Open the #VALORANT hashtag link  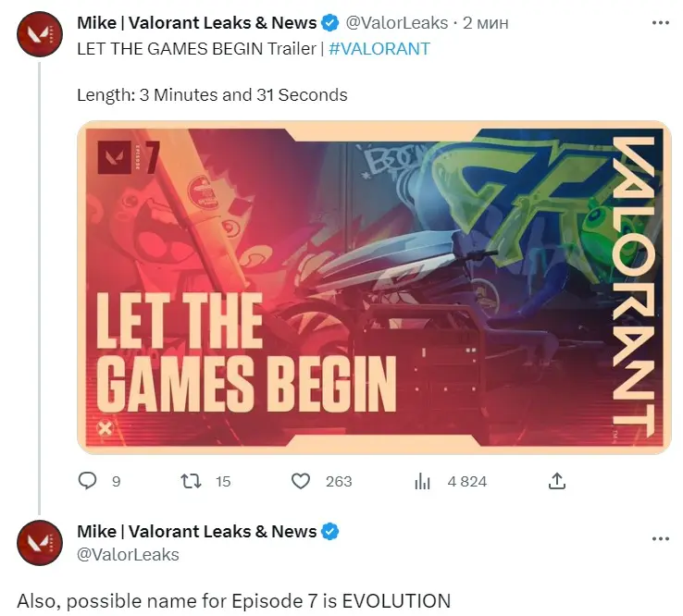(x=379, y=49)
